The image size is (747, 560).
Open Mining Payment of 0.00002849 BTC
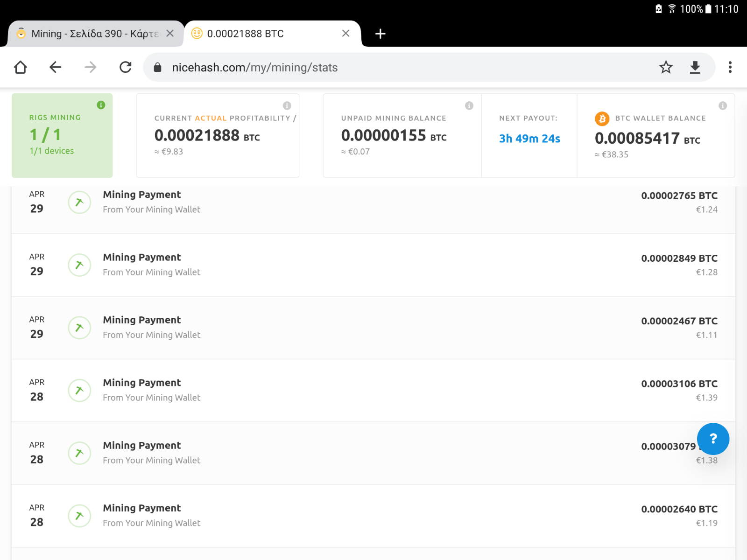373,265
